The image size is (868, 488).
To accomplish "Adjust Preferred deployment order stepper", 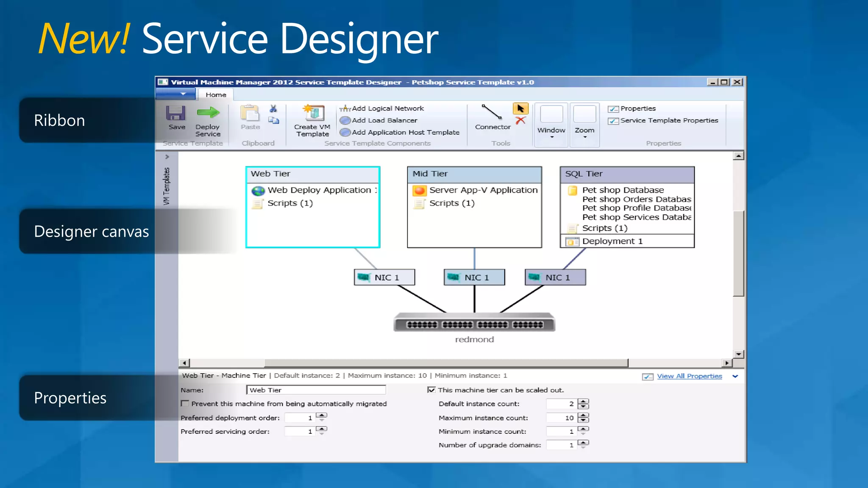I will click(x=322, y=417).
